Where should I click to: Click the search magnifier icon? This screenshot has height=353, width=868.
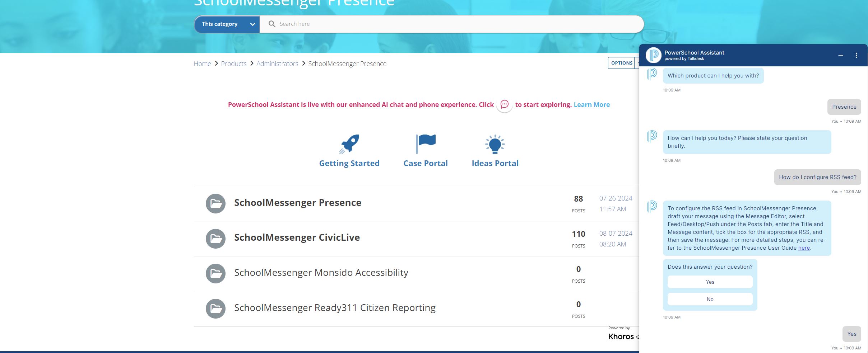(x=272, y=24)
